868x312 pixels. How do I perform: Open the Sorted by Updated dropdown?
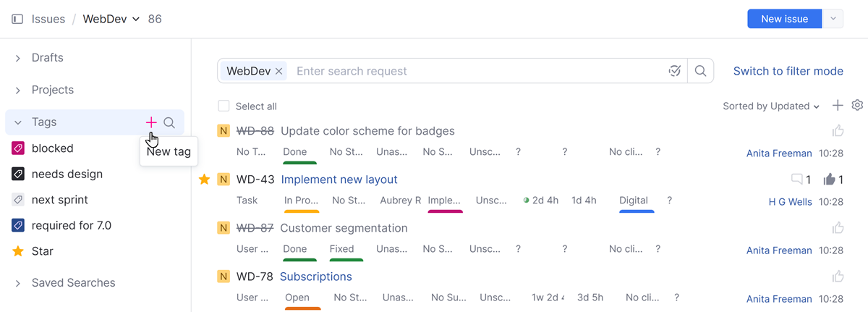tap(771, 106)
